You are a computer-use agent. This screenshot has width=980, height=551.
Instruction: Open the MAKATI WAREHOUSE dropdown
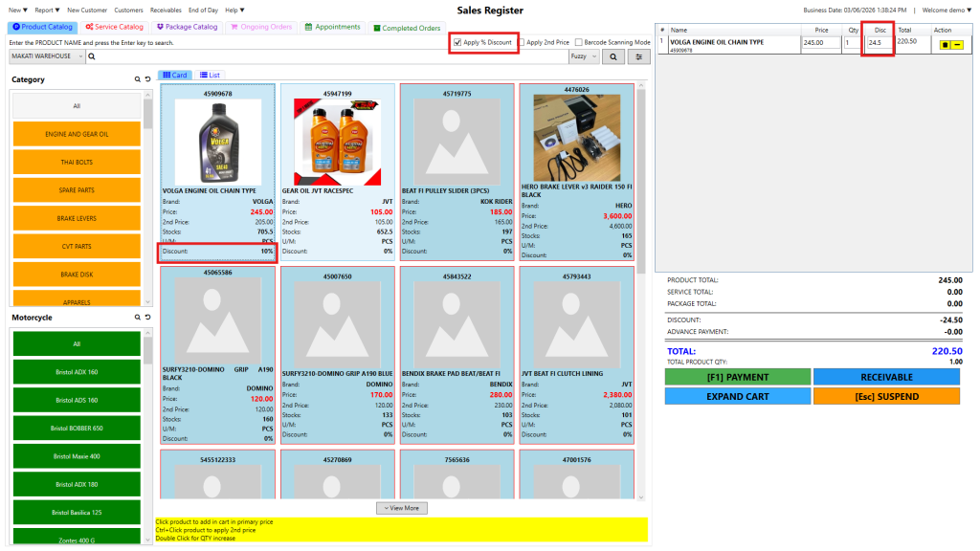click(x=46, y=56)
